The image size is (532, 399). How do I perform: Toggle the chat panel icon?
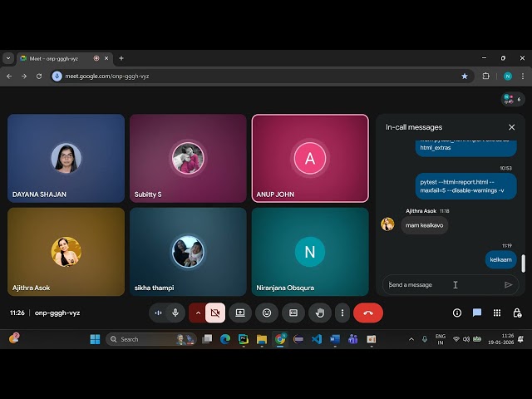point(477,313)
